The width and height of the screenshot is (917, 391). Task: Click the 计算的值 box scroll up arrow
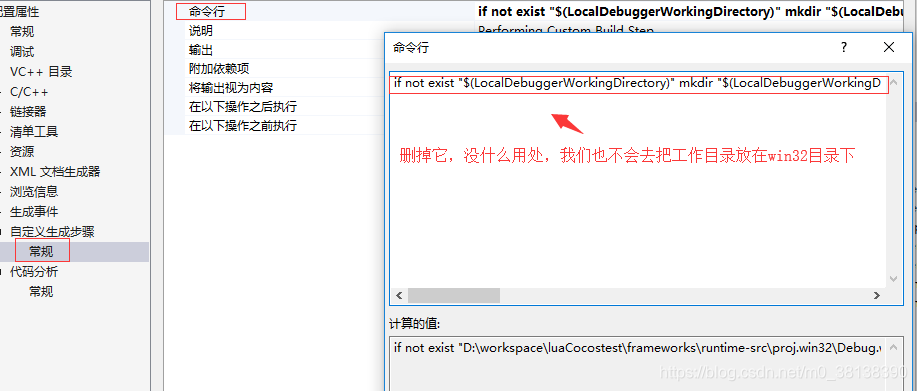coord(894,347)
